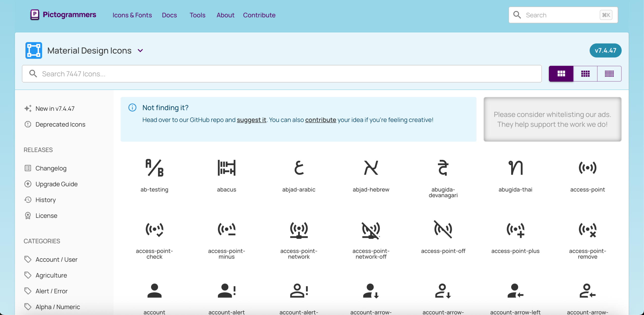The image size is (644, 315).
Task: Click the Pictogrammers logo icon
Action: click(x=35, y=15)
